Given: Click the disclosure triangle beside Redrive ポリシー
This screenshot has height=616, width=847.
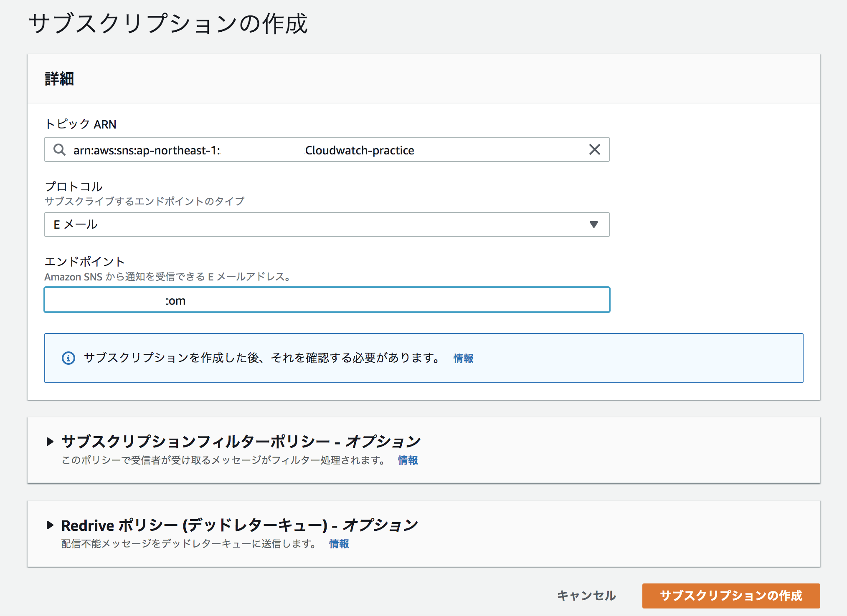Looking at the screenshot, I should [50, 525].
